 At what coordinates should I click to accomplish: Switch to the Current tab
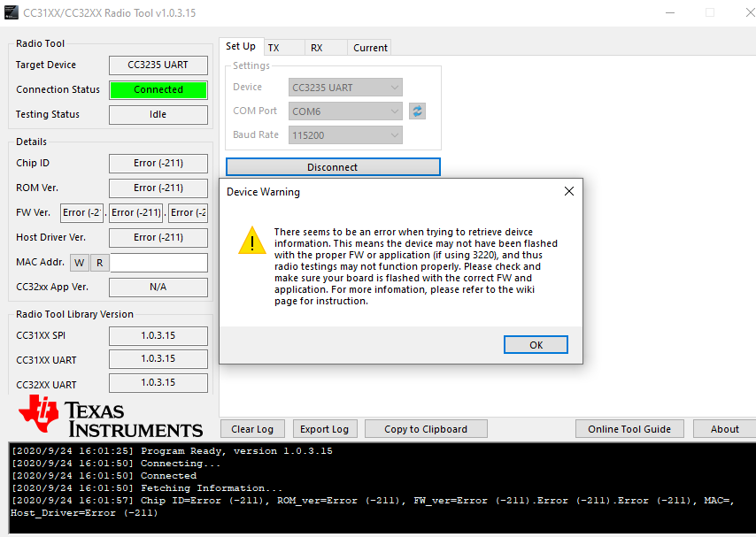tap(369, 48)
